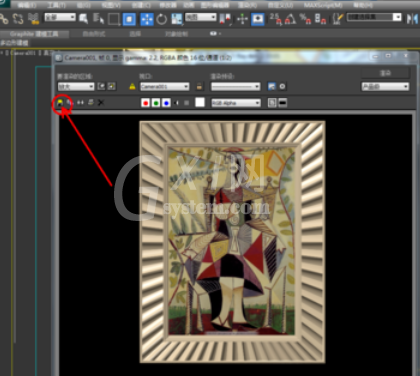Activate the Select Object tool
The width and height of the screenshot is (420, 376).
[84, 19]
